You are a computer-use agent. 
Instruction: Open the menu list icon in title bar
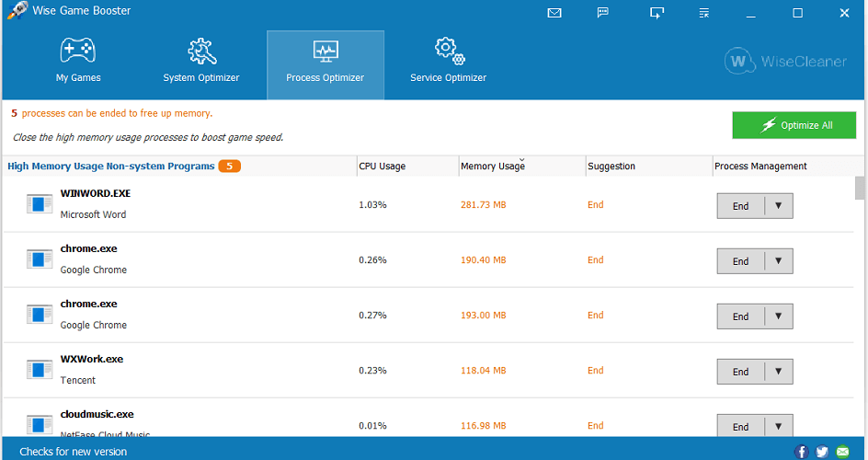704,13
